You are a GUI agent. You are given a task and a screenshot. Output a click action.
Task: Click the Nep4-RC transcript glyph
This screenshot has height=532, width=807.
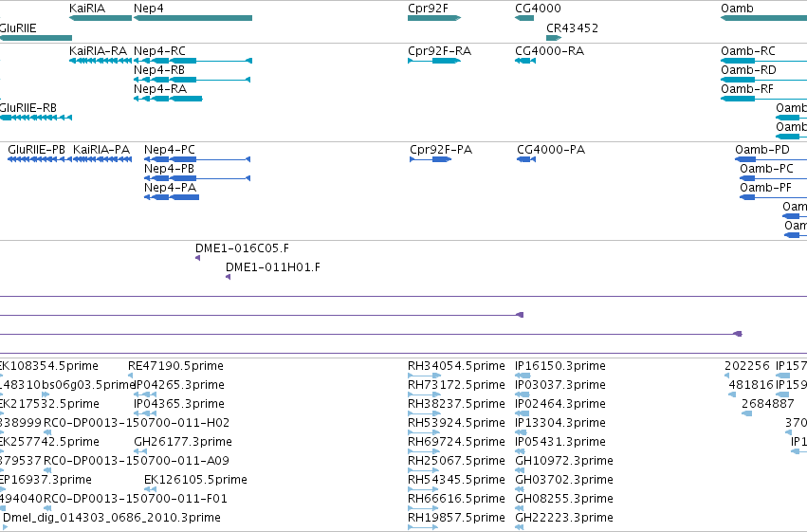click(193, 61)
